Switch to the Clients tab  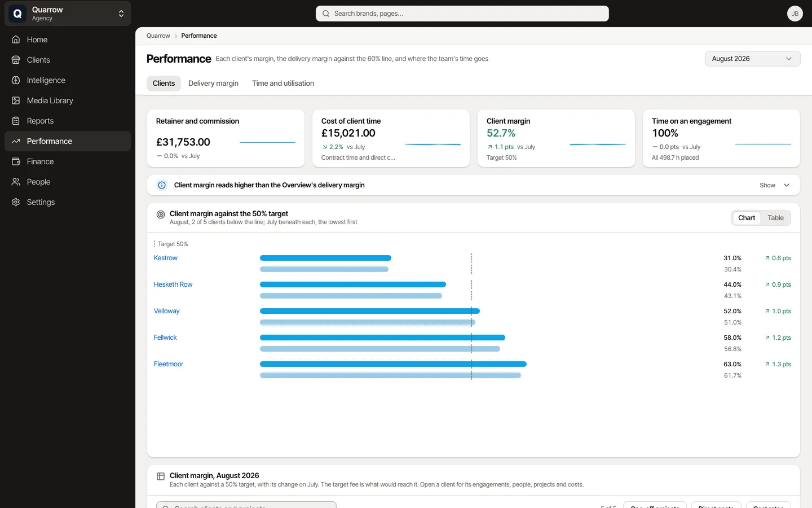[164, 84]
